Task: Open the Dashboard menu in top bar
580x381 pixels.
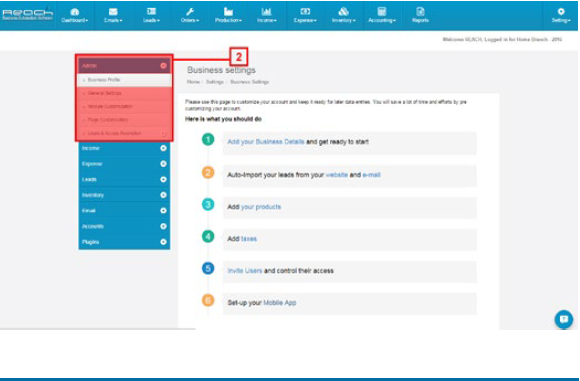Action: pyautogui.click(x=75, y=16)
